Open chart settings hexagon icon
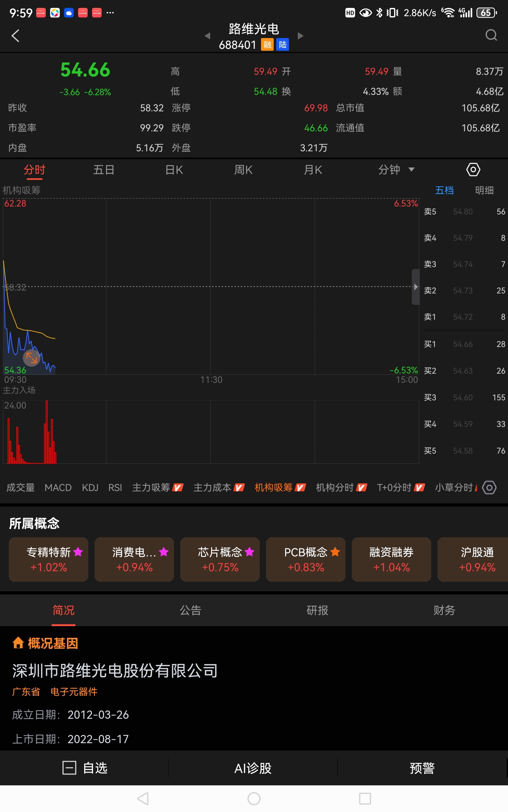Image resolution: width=508 pixels, height=812 pixels. (473, 170)
